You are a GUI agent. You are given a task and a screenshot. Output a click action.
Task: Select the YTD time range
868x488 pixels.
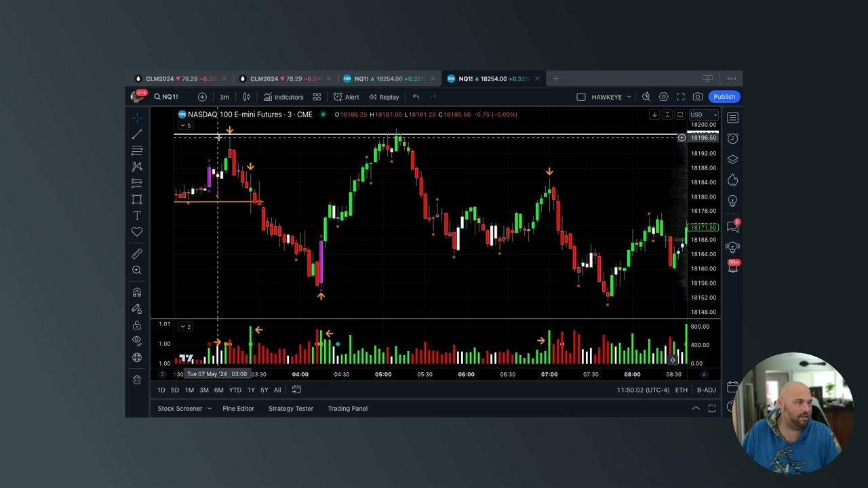235,390
